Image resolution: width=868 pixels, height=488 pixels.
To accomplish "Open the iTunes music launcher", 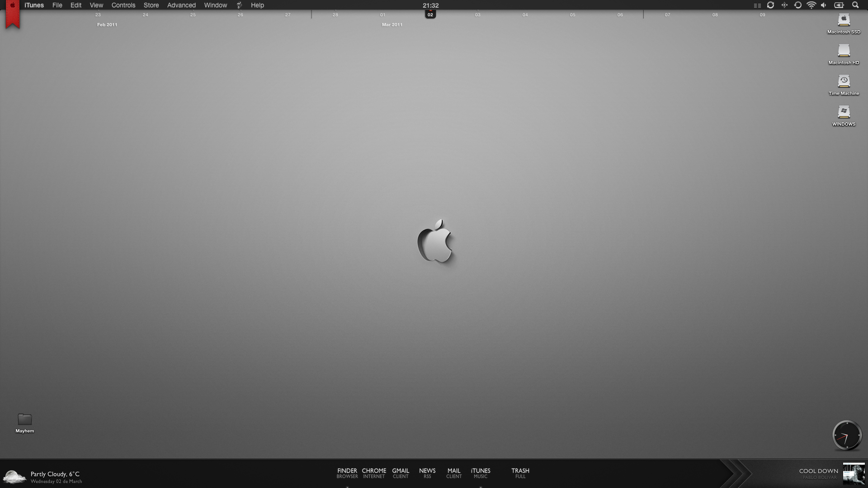I will pos(481,473).
